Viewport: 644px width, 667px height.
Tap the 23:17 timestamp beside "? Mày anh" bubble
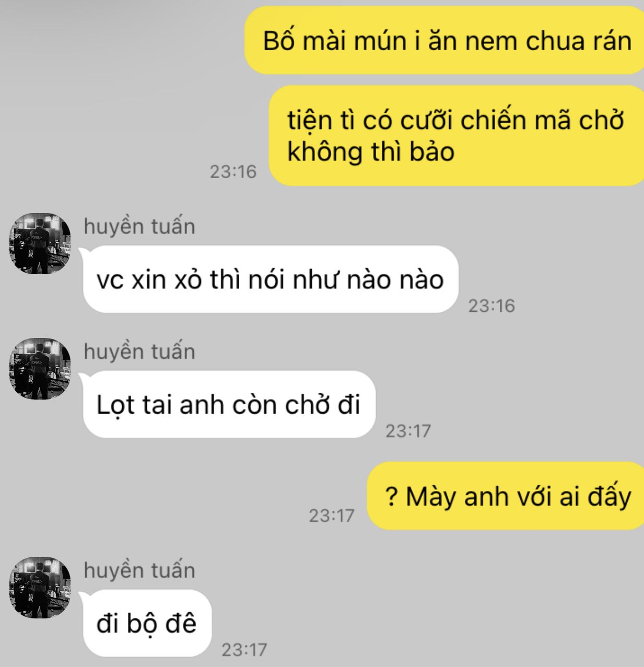[332, 516]
